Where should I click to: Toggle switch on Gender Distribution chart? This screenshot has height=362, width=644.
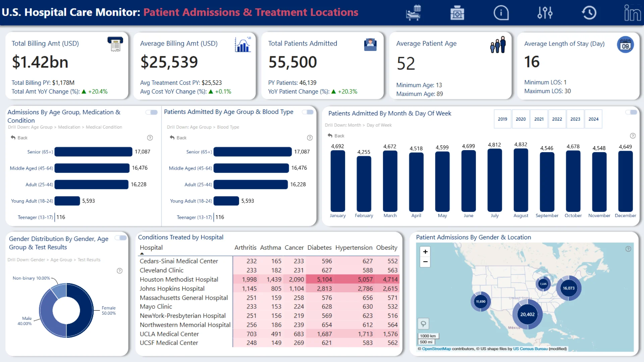coord(121,238)
